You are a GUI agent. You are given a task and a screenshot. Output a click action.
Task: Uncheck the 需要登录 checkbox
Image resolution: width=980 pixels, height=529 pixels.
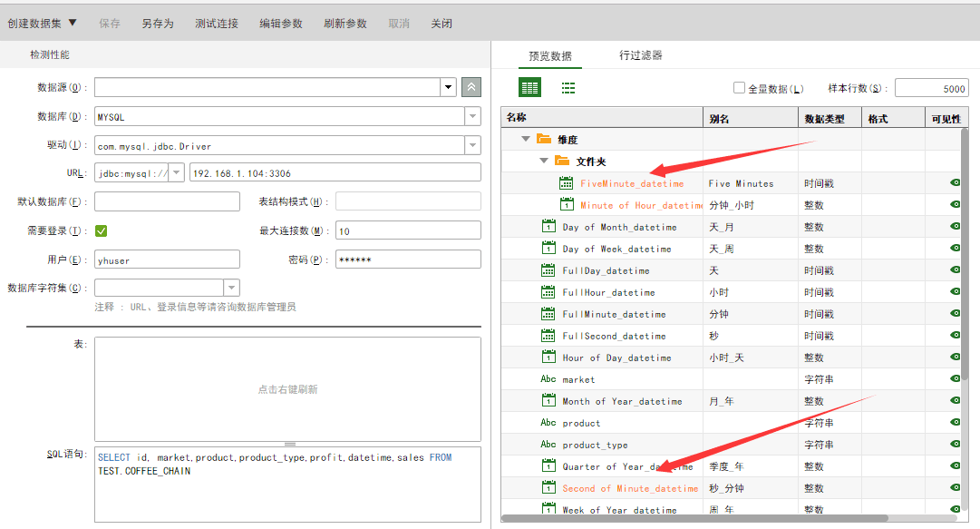(x=102, y=230)
